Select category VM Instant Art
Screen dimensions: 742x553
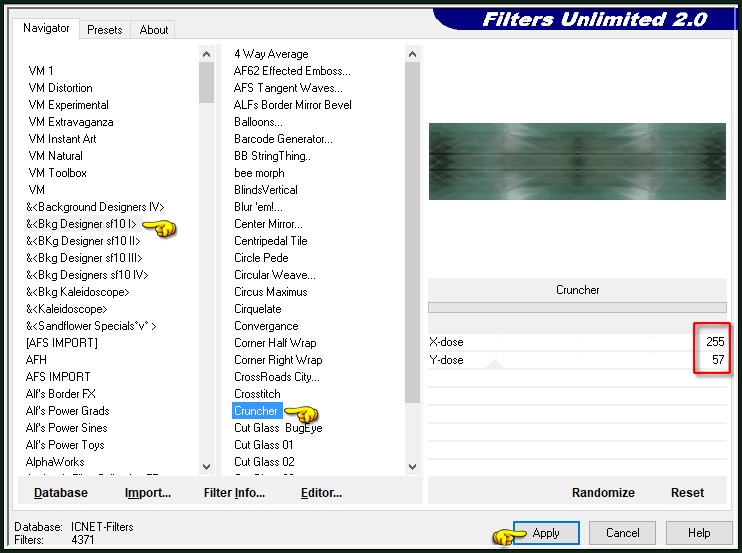click(62, 139)
